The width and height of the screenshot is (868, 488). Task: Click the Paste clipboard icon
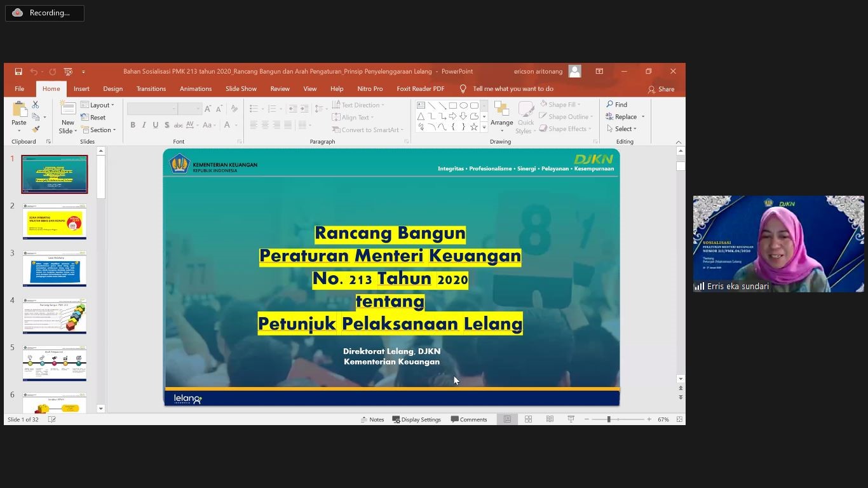(19, 111)
